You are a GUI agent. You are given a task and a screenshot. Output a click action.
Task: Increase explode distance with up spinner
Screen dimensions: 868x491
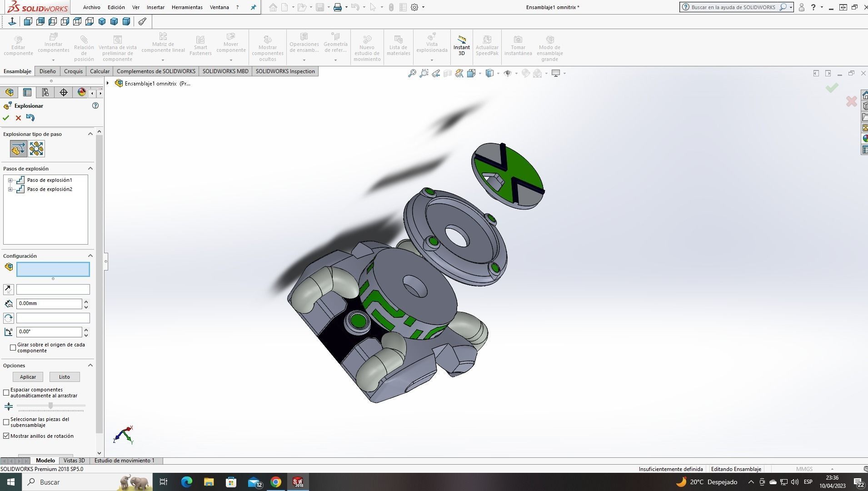(x=86, y=301)
